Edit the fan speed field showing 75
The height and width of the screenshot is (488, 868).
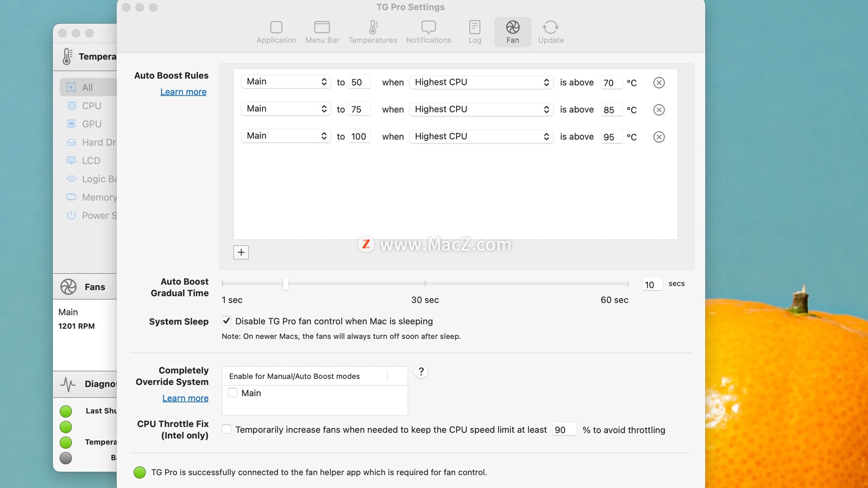[359, 109]
